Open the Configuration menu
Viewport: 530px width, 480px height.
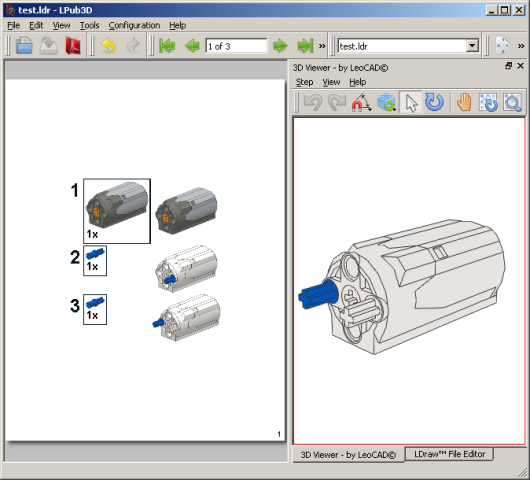[134, 25]
